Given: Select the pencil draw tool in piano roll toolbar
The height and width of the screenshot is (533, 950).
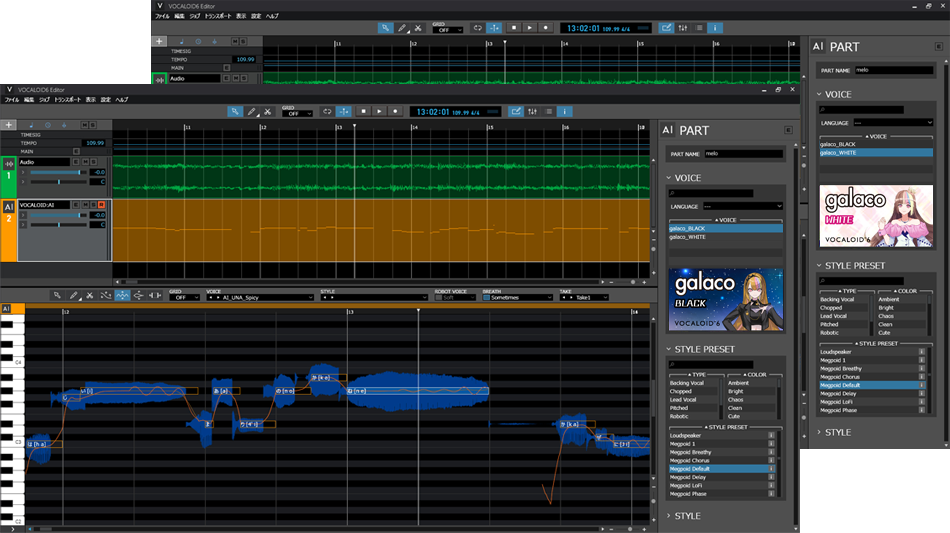Looking at the screenshot, I should tap(73, 296).
